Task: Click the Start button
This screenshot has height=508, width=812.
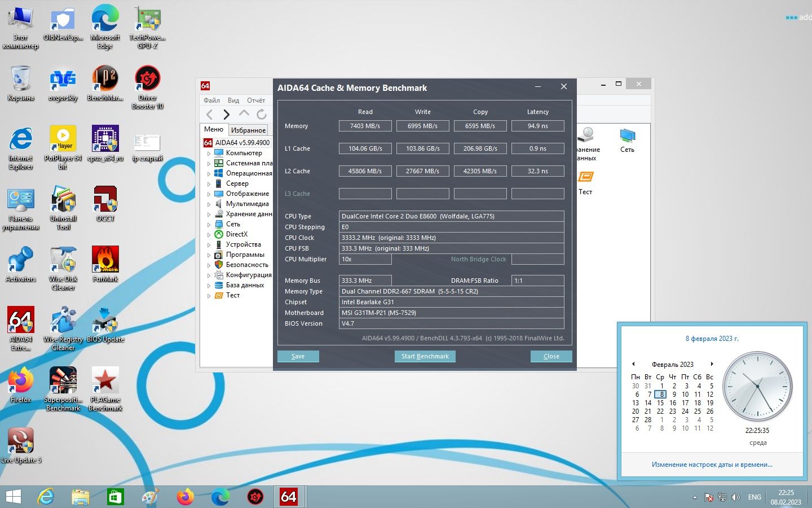Action: [x=13, y=497]
